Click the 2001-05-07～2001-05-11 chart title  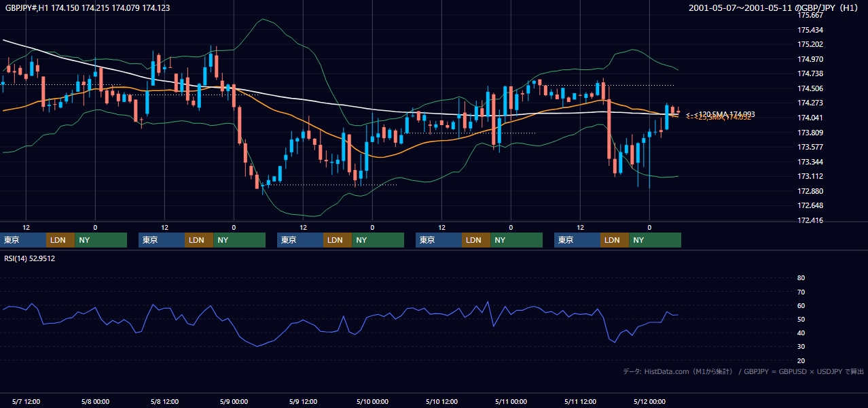pos(773,8)
